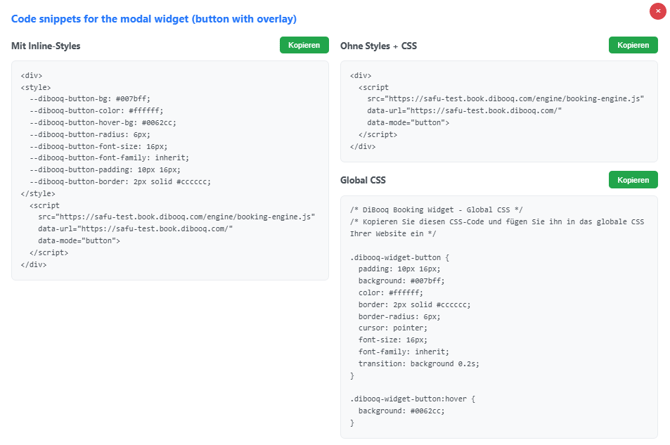670x445 pixels.
Task: Click the --dibooq-button-hover-bg: #0062cc line
Action: pos(103,123)
